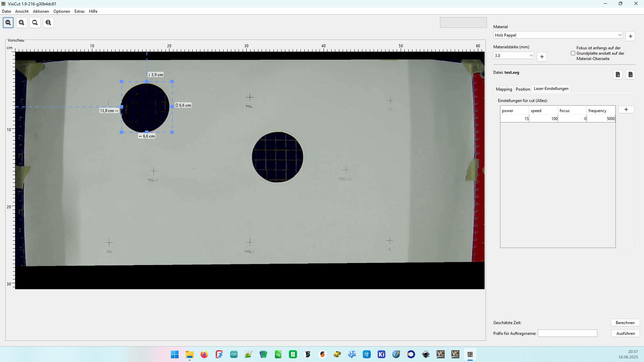Add a new laser settings row
This screenshot has height=362, width=644.
(x=626, y=110)
